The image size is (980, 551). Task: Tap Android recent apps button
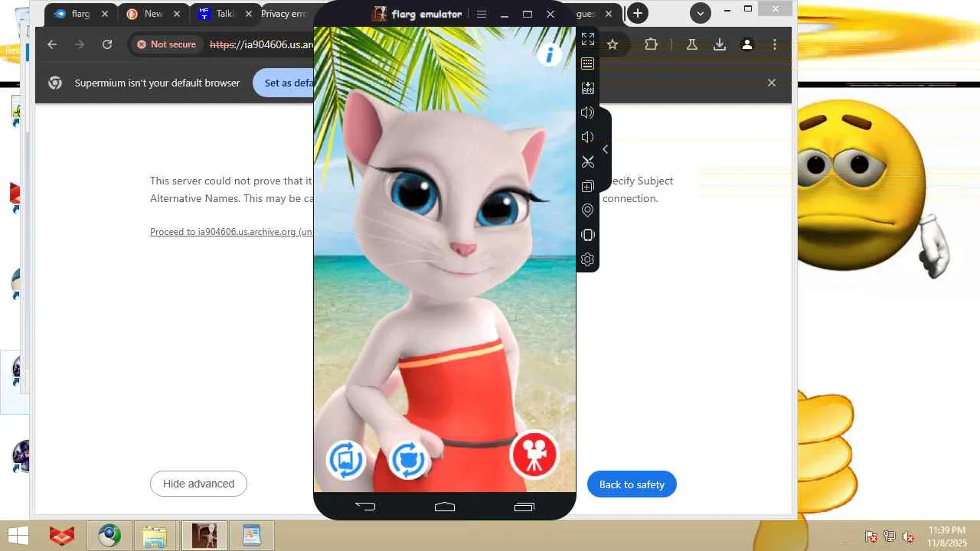(x=524, y=506)
